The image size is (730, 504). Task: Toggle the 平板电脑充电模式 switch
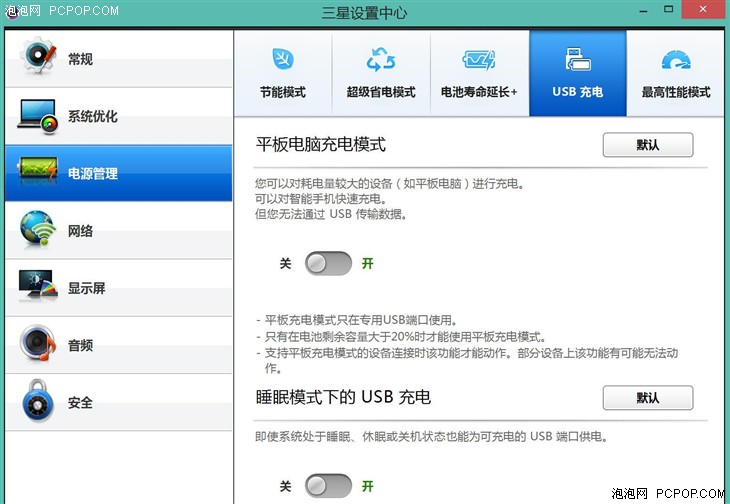click(x=328, y=263)
